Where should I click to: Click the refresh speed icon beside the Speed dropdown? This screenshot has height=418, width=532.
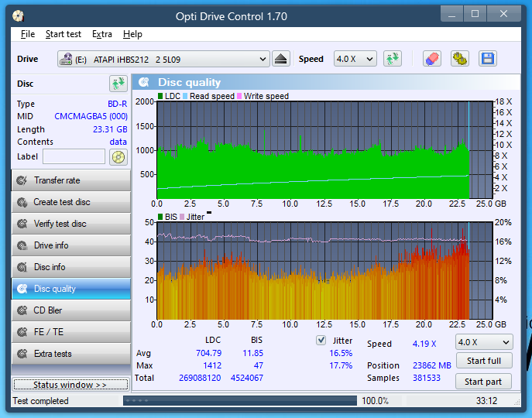point(393,59)
